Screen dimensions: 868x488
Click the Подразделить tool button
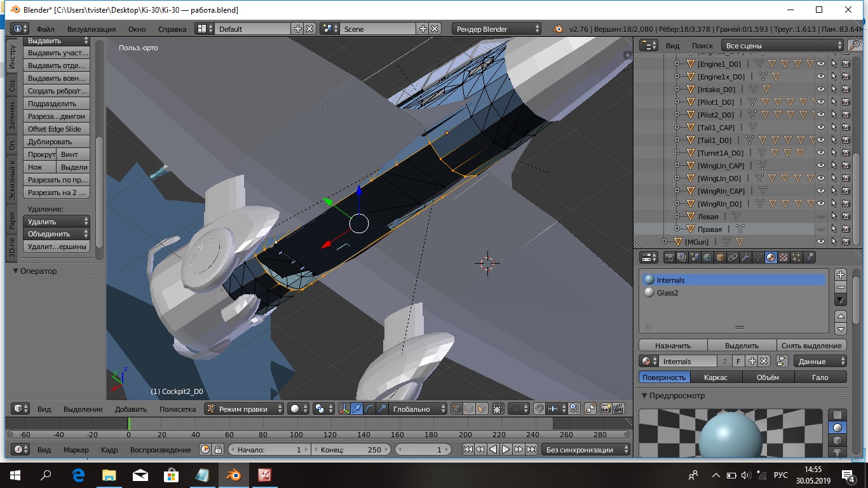[56, 104]
